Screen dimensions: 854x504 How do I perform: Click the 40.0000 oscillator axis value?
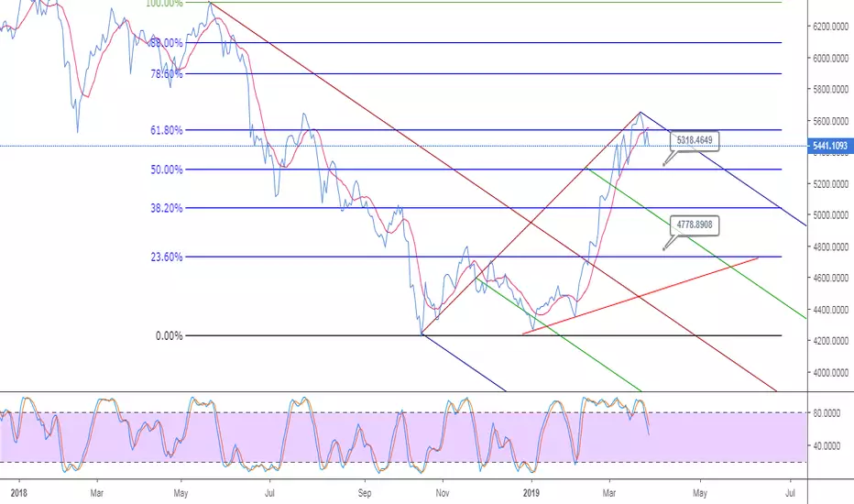point(827,446)
